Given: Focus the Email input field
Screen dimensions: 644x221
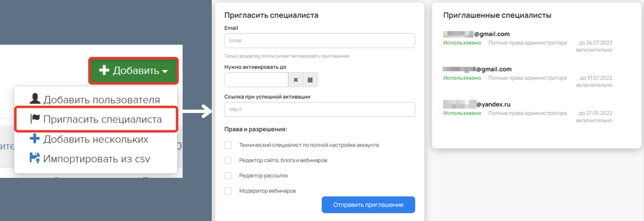Looking at the screenshot, I should tap(320, 41).
